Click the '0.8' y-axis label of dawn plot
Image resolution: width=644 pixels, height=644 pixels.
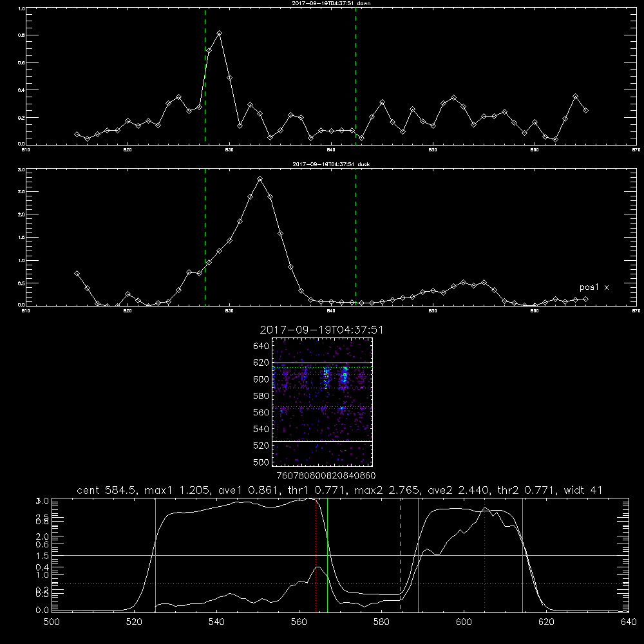coord(21,35)
